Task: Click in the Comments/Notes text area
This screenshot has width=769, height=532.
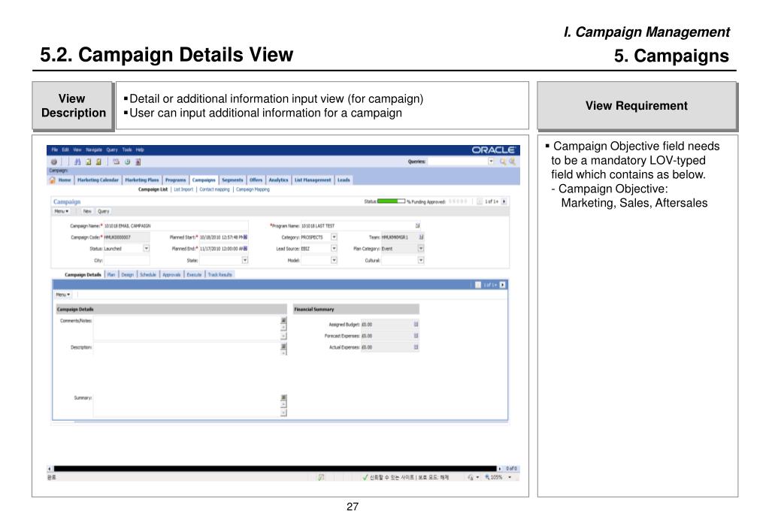Action: click(x=186, y=328)
